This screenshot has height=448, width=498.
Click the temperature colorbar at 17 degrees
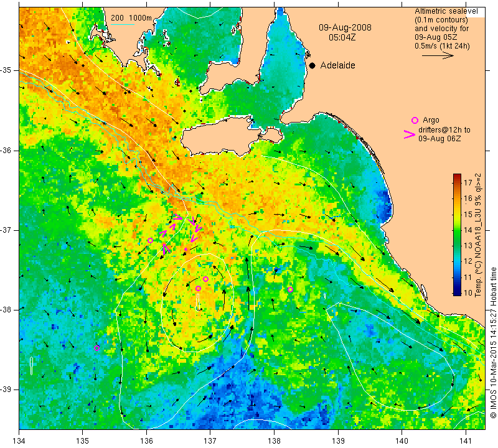click(x=457, y=182)
